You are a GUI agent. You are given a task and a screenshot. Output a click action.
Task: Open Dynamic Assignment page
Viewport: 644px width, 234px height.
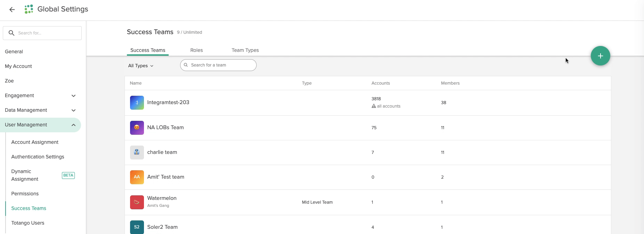(25, 175)
